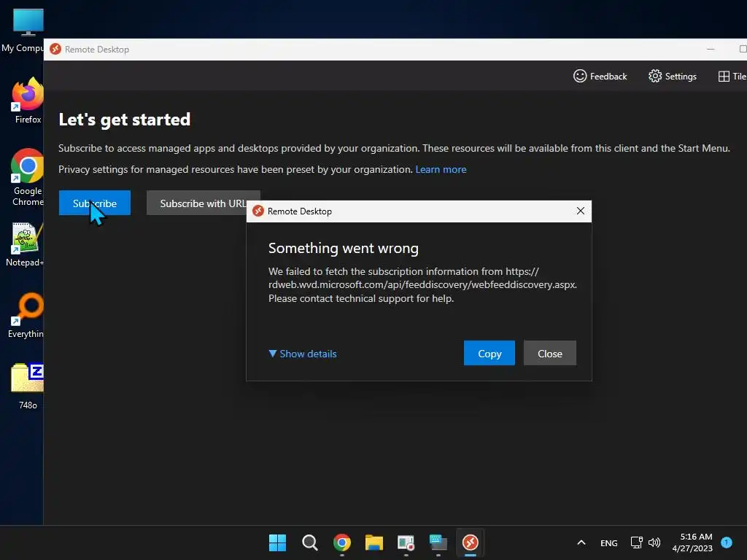Open File Explorer from the taskbar
The height and width of the screenshot is (560, 747).
point(374,542)
